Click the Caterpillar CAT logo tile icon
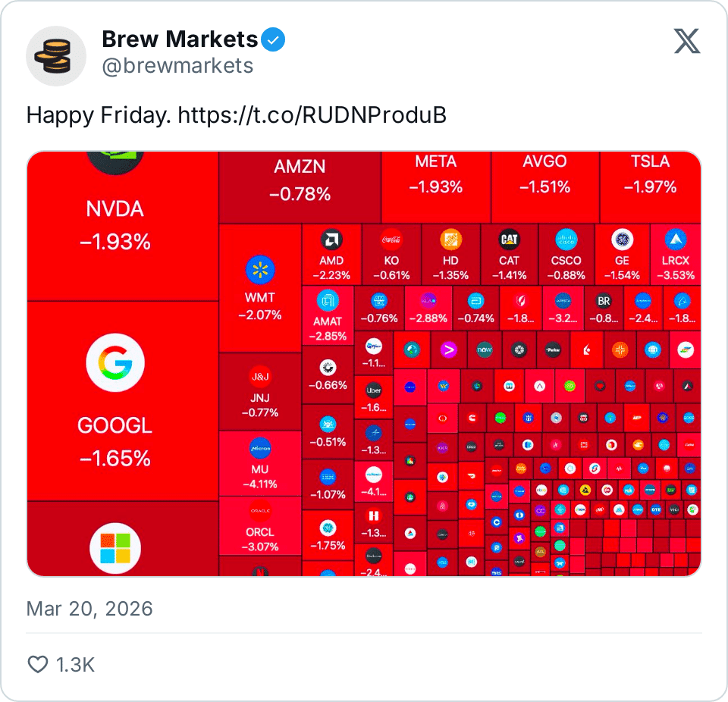Screen dimensions: 728x702 pyautogui.click(x=510, y=238)
